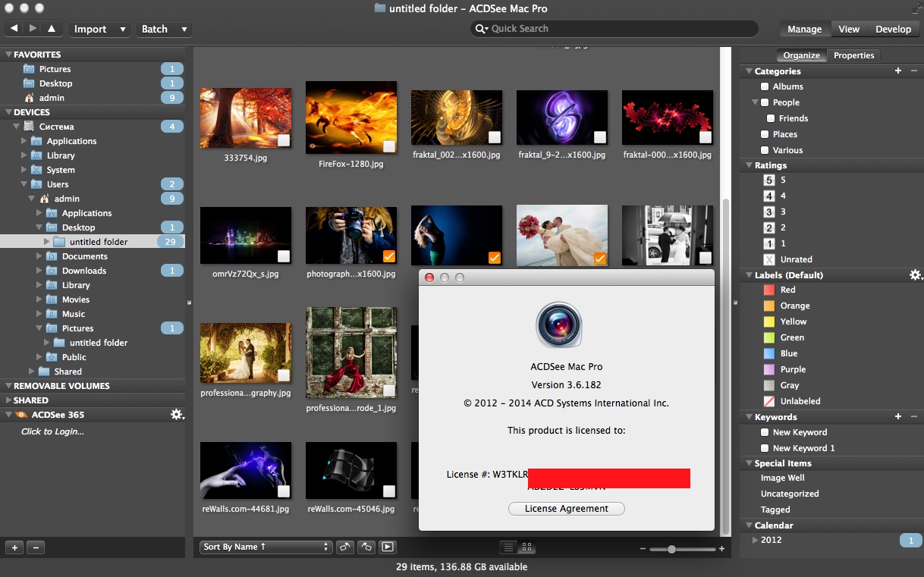The width and height of the screenshot is (924, 577).
Task: Check the Places category checkbox
Action: tap(765, 134)
